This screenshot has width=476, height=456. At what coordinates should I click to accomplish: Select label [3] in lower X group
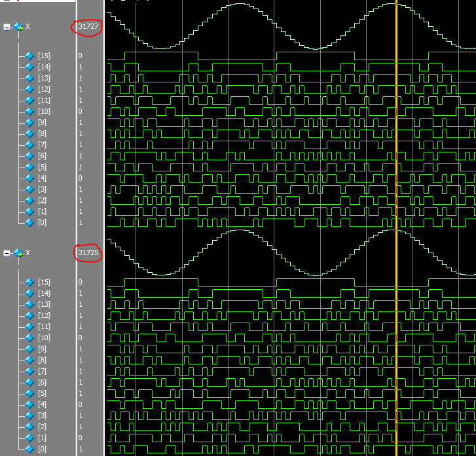coord(42,415)
